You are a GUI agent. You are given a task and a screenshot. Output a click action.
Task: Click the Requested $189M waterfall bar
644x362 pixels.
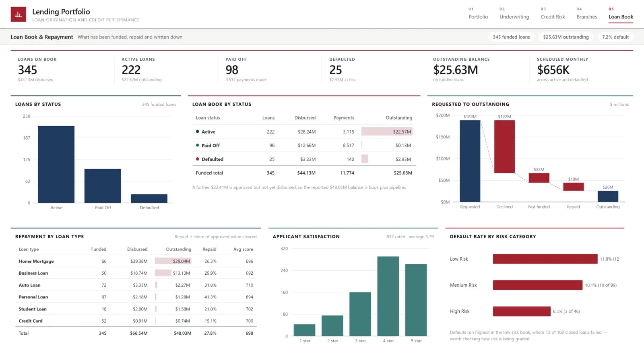pos(470,161)
